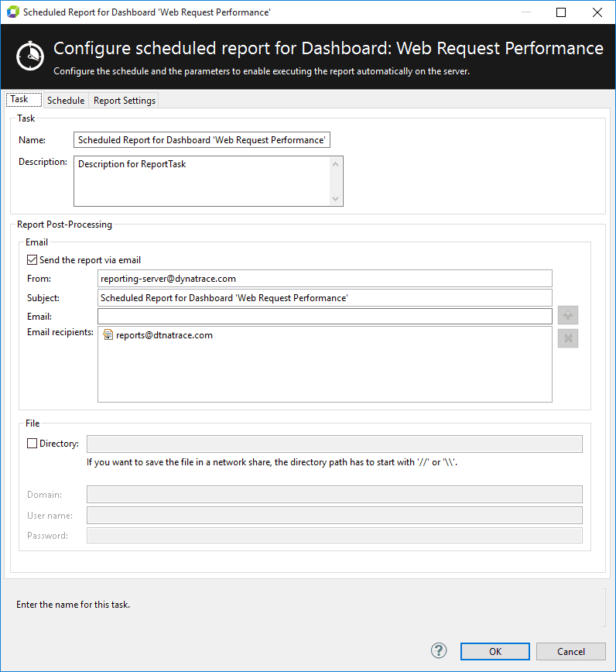Click the task Name input field

coord(202,139)
